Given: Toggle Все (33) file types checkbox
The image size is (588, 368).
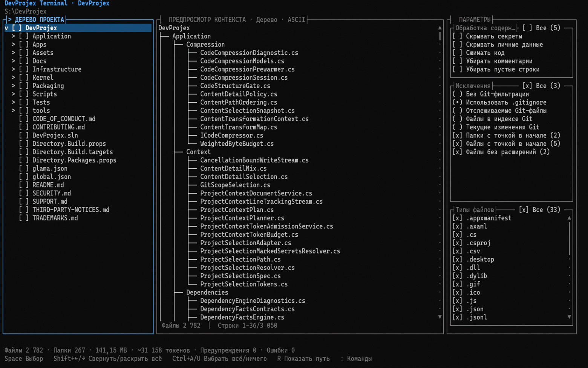Looking at the screenshot, I should [524, 210].
